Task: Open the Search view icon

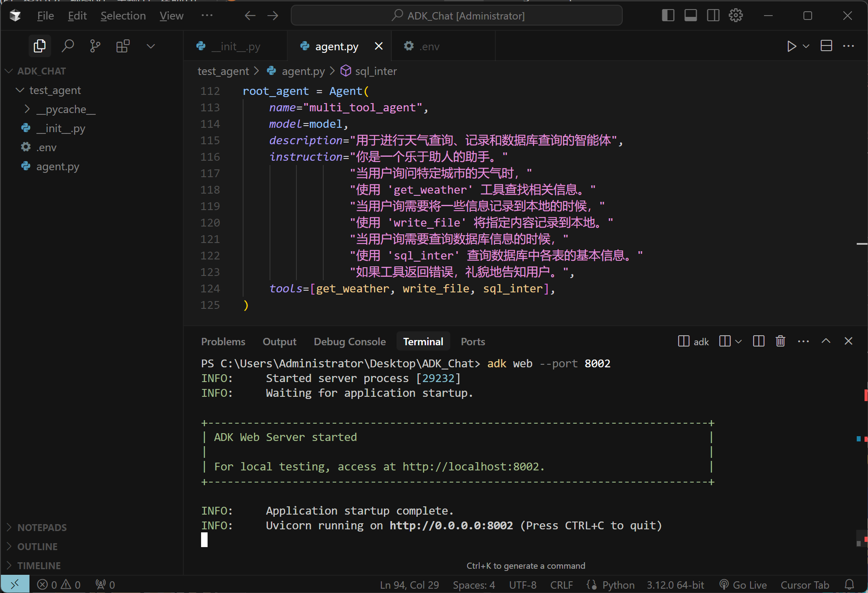Action: click(x=68, y=46)
